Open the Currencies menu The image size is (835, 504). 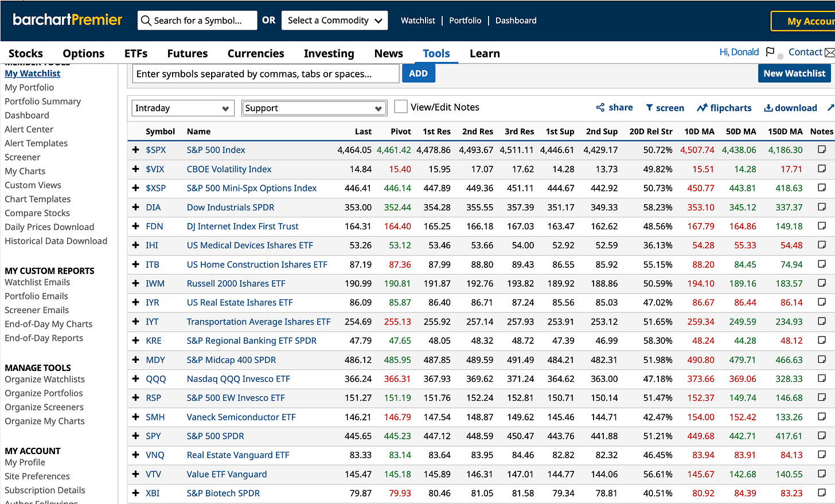point(256,53)
